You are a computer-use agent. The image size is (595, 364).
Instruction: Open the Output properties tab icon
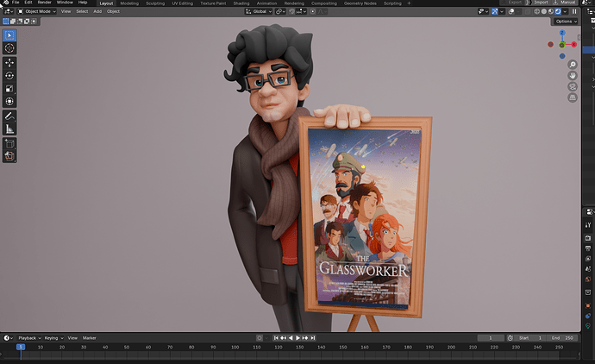point(588,248)
